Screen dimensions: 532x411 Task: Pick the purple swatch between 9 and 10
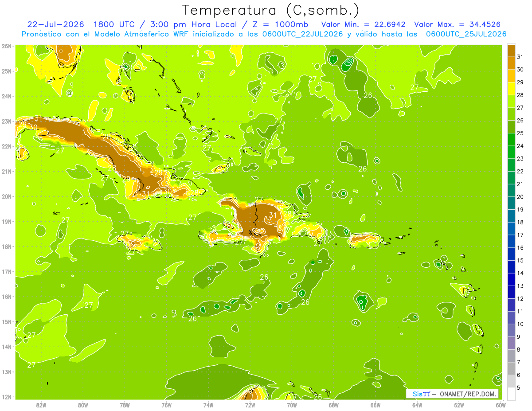tap(511, 330)
